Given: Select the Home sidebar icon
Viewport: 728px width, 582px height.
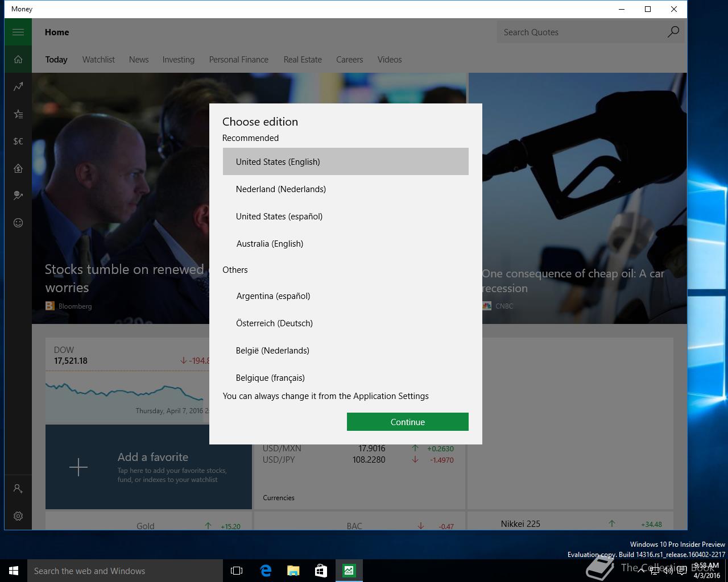Looking at the screenshot, I should 18,59.
